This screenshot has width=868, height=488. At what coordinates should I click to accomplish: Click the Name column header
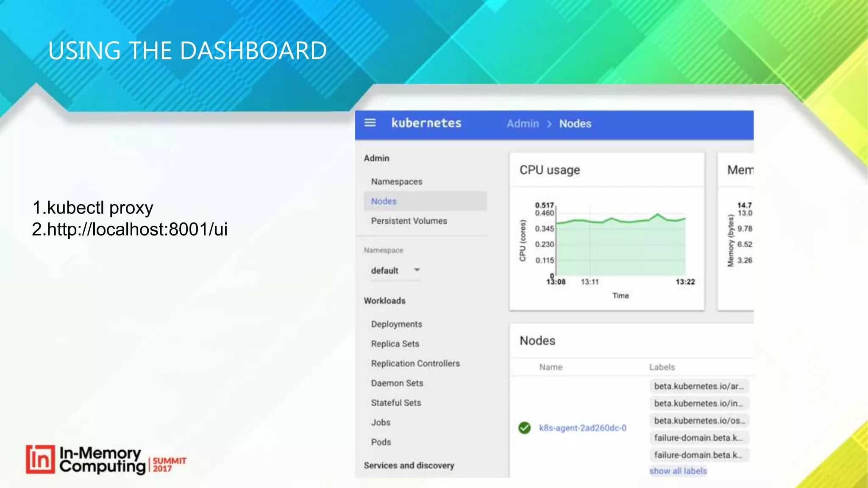coord(551,367)
